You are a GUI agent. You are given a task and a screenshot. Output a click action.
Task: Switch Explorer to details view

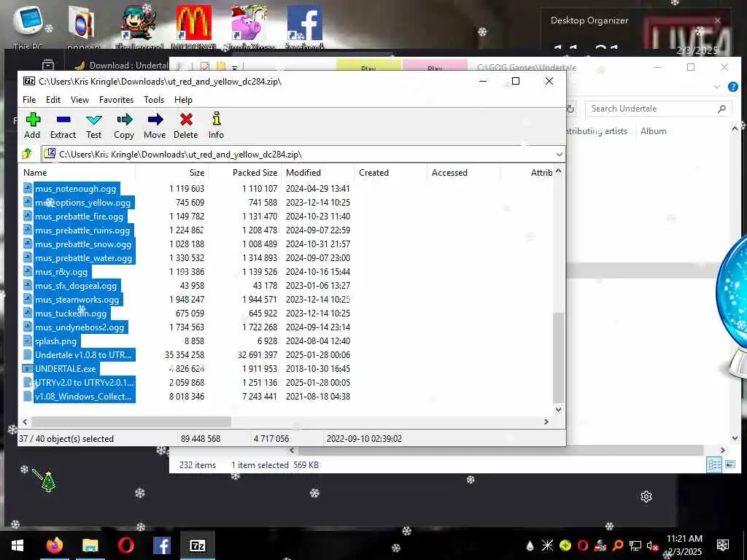point(714,464)
